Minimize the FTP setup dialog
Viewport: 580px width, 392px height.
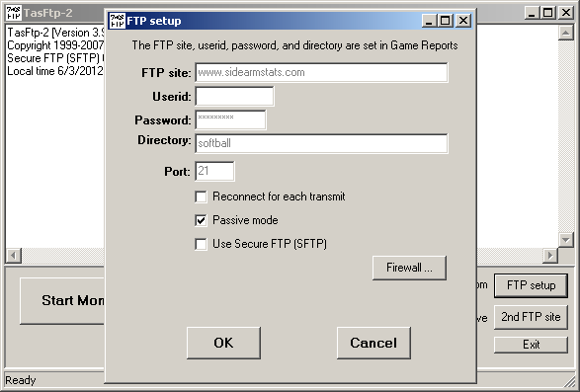(430, 21)
